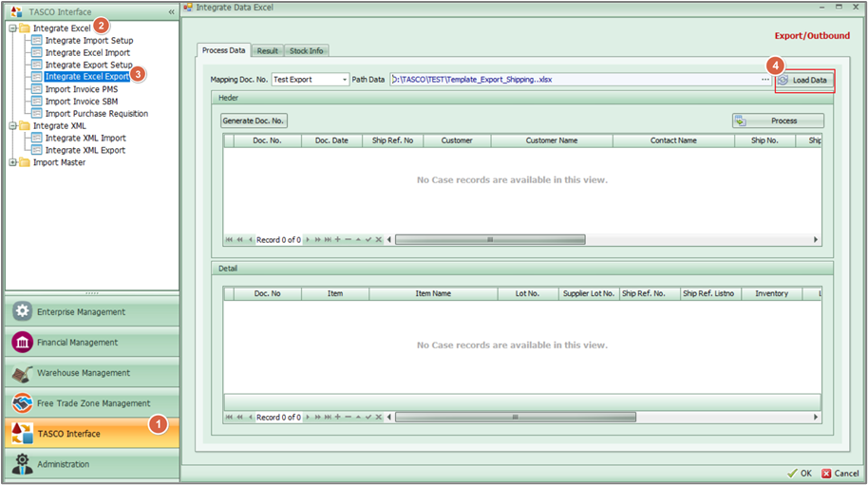This screenshot has height=485, width=868.
Task: Switch to the Stock Info tab
Action: pyautogui.click(x=306, y=50)
